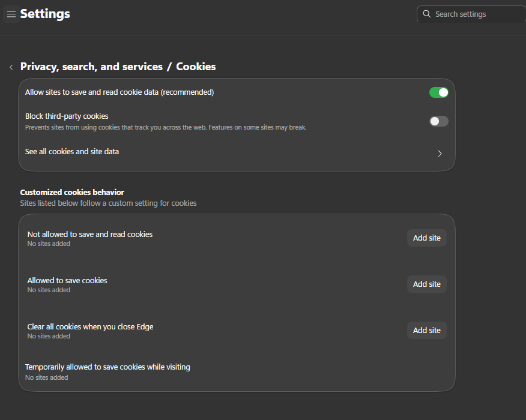526x420 pixels.
Task: Open Privacy, search, and services breadcrumb
Action: 91,67
